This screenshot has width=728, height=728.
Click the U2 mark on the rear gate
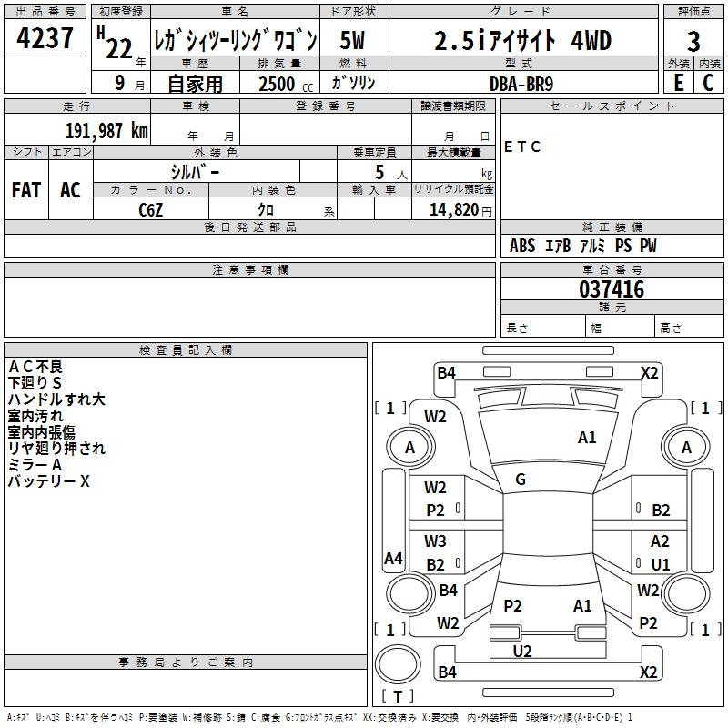[x=522, y=652]
